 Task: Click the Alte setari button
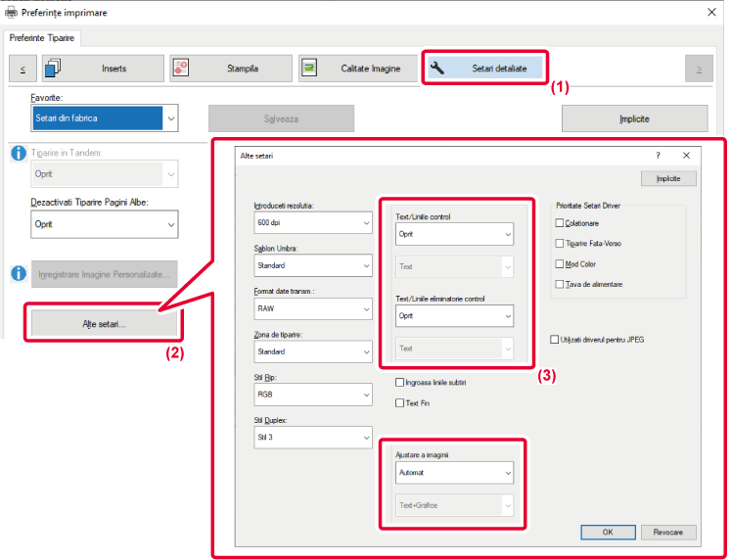pos(104,323)
